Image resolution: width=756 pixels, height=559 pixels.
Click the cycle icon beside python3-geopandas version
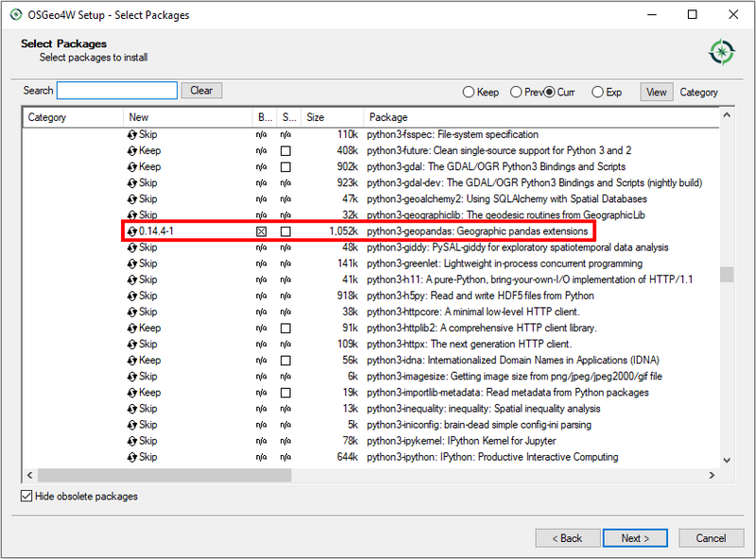(132, 231)
